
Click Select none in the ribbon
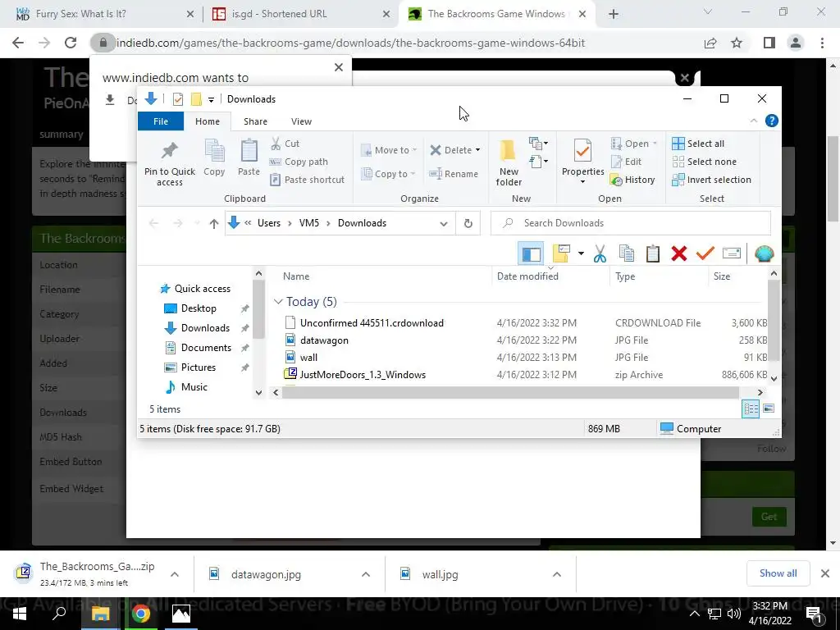coord(704,162)
